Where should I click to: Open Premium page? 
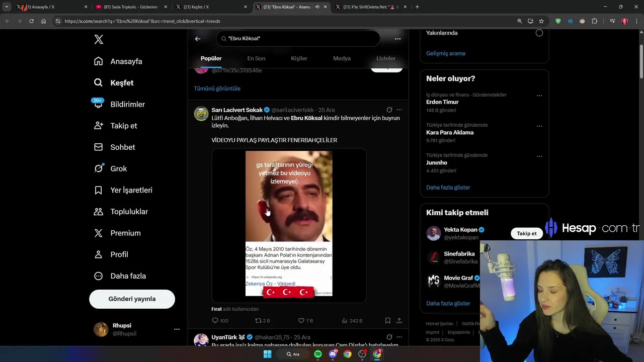(117, 233)
